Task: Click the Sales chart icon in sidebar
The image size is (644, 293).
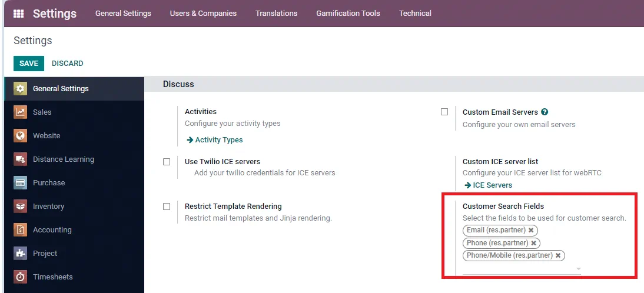Action: pyautogui.click(x=20, y=112)
